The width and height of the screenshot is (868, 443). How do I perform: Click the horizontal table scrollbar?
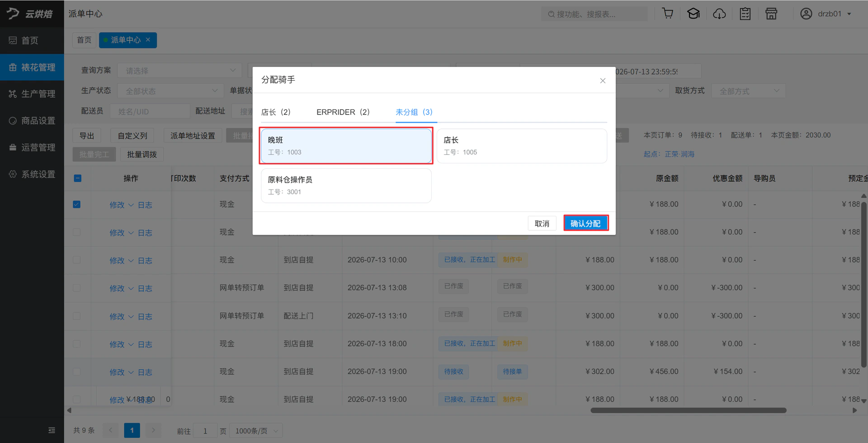pos(688,410)
